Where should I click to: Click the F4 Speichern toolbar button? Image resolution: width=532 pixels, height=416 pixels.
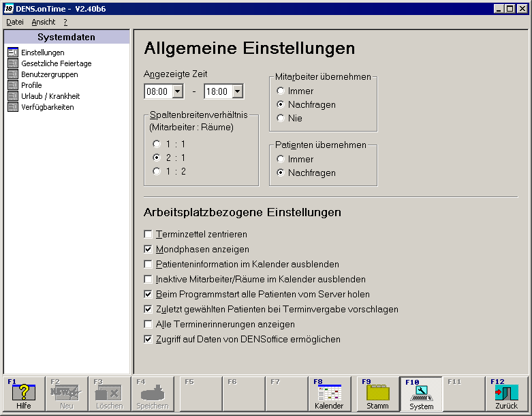153,394
